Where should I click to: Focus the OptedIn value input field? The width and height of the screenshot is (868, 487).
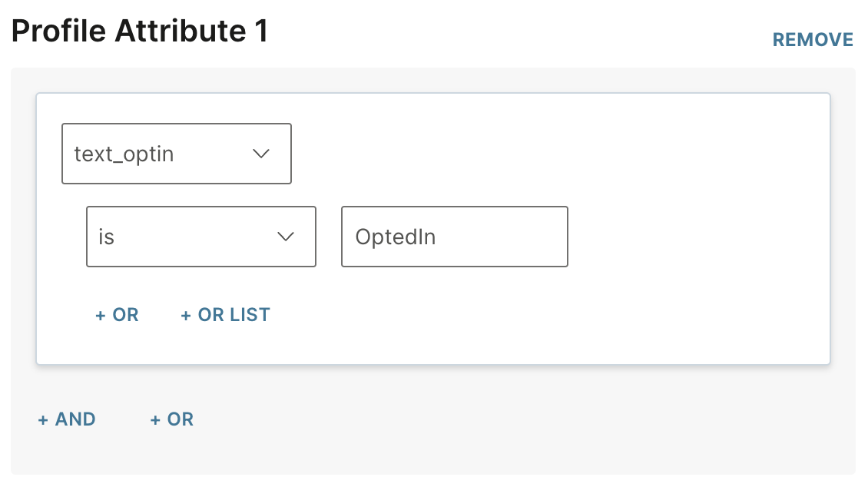(454, 237)
